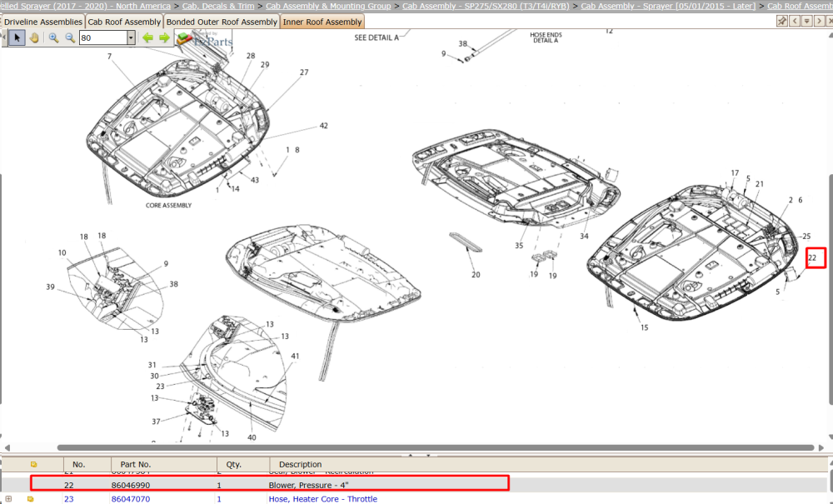Open Cab Assembly - SP275/SX280 breadcrumb link
The image size is (833, 504).
coord(486,6)
